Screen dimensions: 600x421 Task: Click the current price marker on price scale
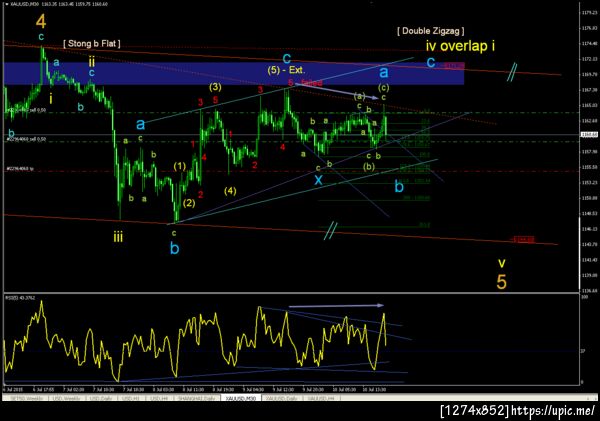pos(589,134)
